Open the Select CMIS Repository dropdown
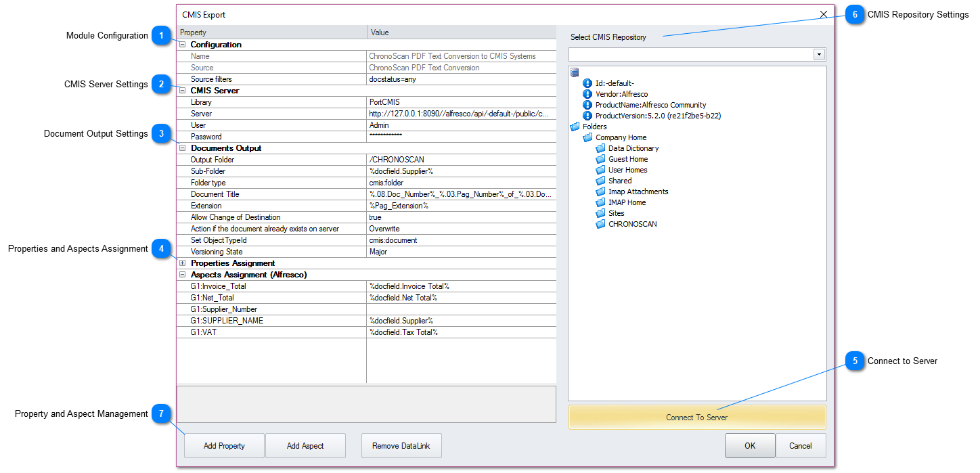This screenshot has width=980, height=473. (819, 53)
